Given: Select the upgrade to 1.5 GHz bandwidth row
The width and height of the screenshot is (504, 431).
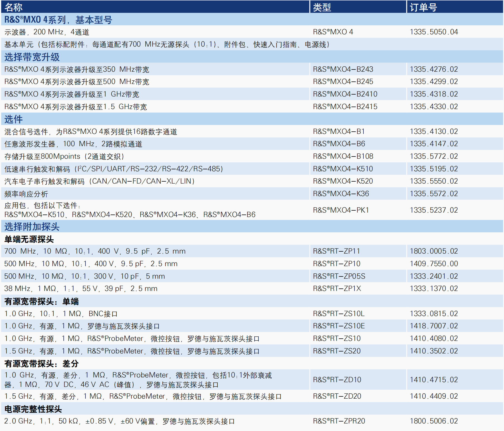Looking at the screenshot, I should 76,107.
